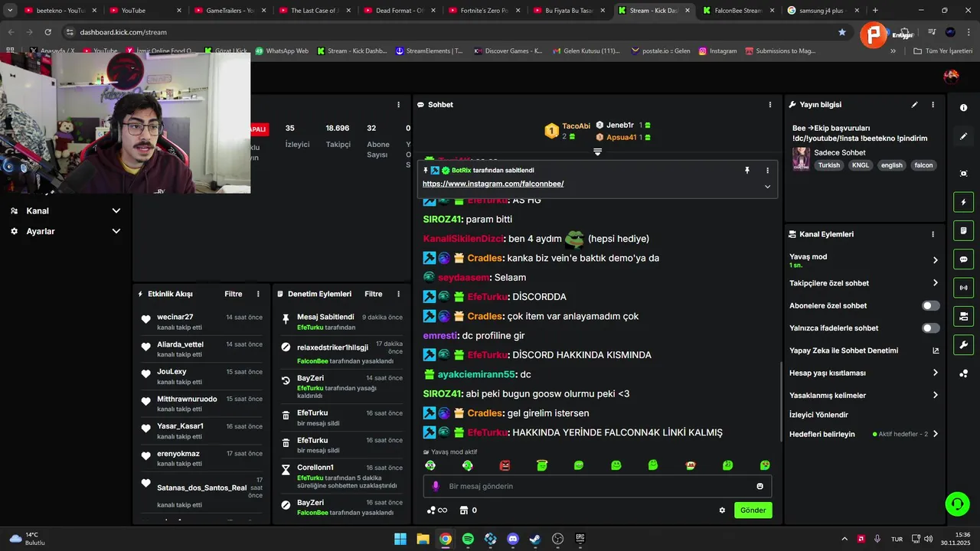Bookmark page with the star icon
The width and height of the screenshot is (980, 551).
click(842, 32)
